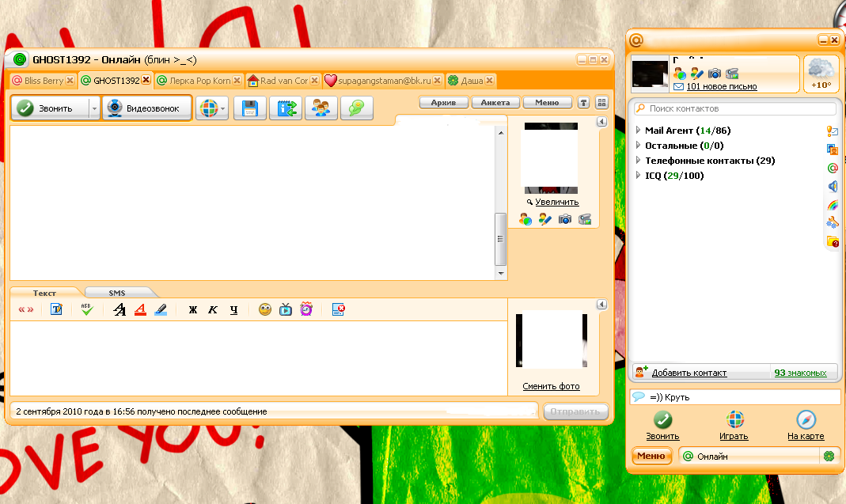Toggle the grid layout icon in chat window
846x504 pixels.
601,103
